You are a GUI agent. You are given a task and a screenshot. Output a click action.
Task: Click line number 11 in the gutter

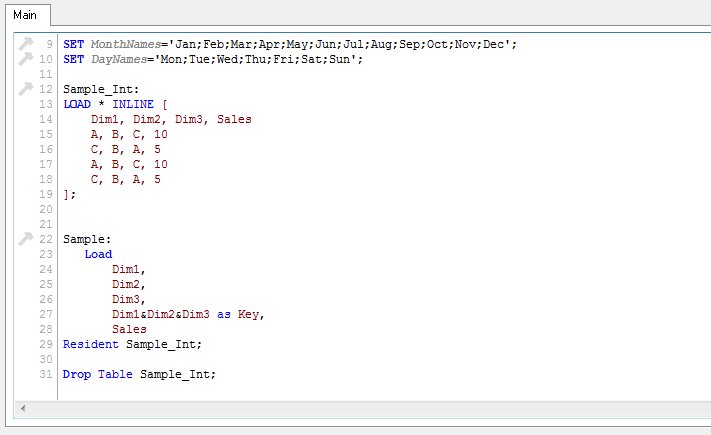(x=46, y=74)
